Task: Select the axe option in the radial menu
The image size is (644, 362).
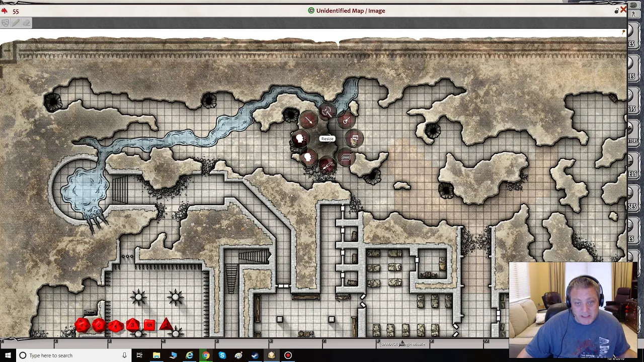Action: (327, 112)
